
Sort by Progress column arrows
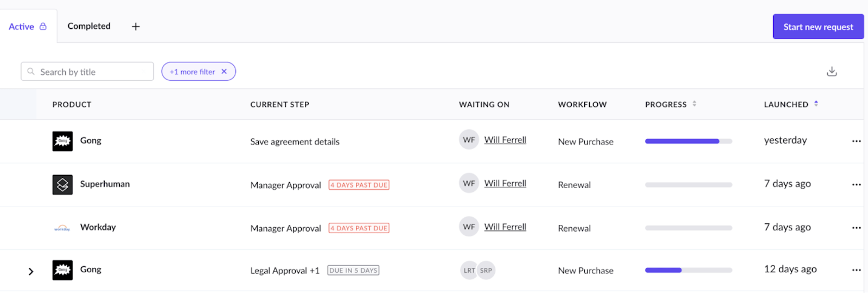pos(694,104)
